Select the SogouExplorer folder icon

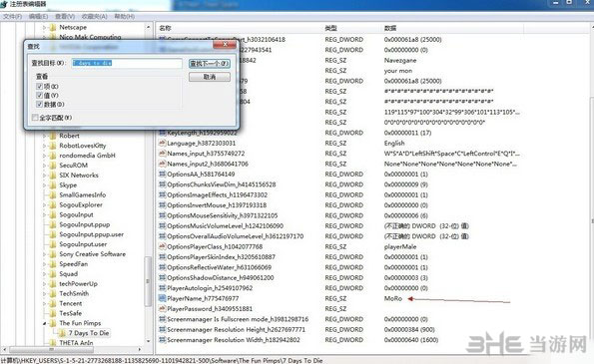(x=53, y=204)
